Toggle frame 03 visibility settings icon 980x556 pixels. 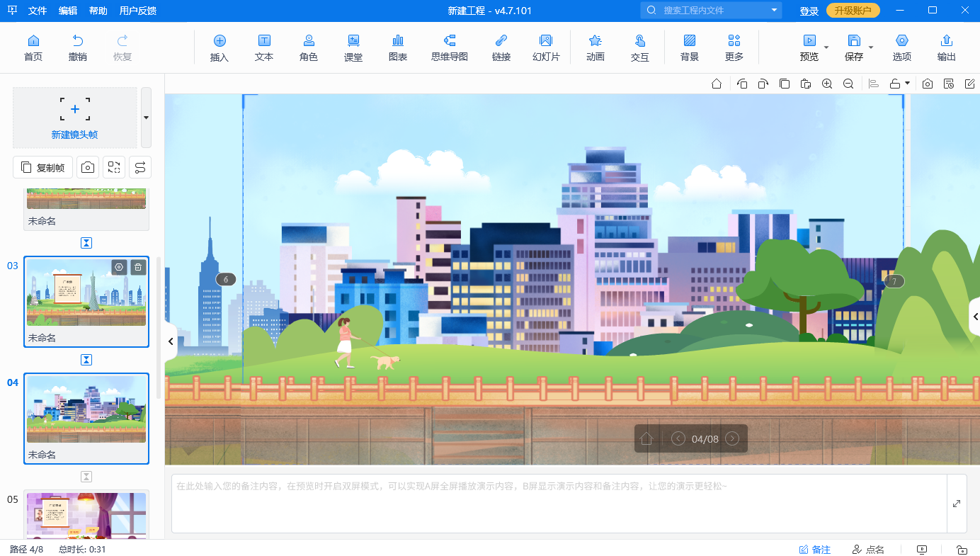[119, 267]
